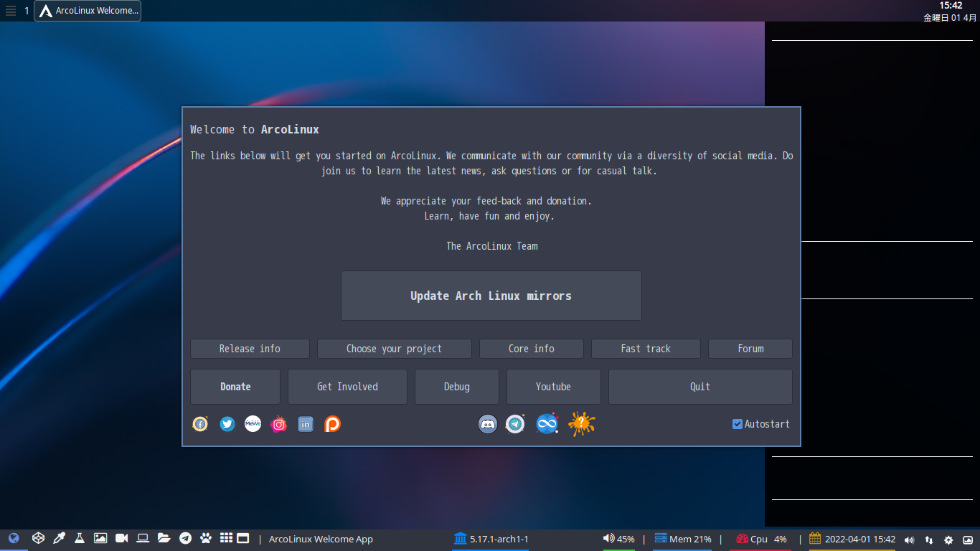This screenshot has height=551, width=980.
Task: Open the top-left hamburger menu
Action: (x=11, y=11)
